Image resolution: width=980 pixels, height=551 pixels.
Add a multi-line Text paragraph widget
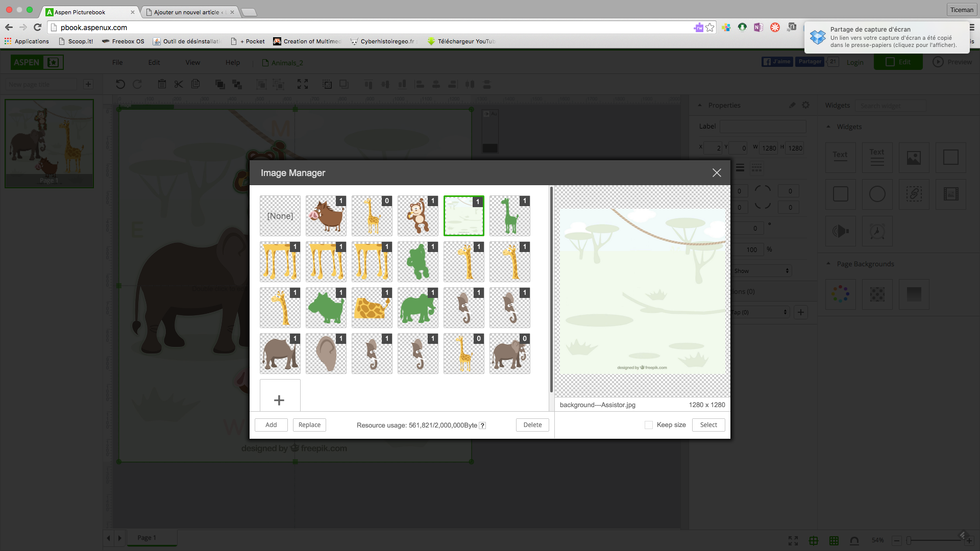point(877,157)
